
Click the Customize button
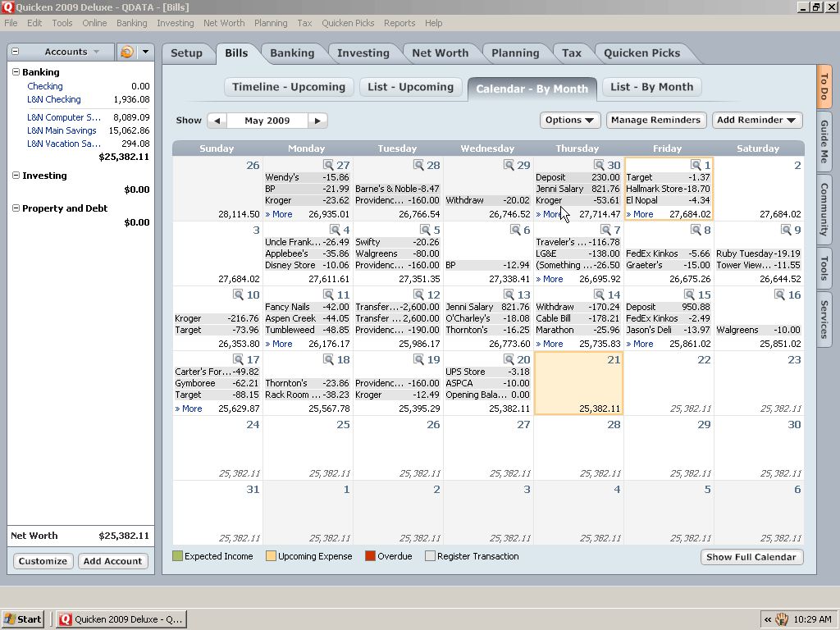43,561
